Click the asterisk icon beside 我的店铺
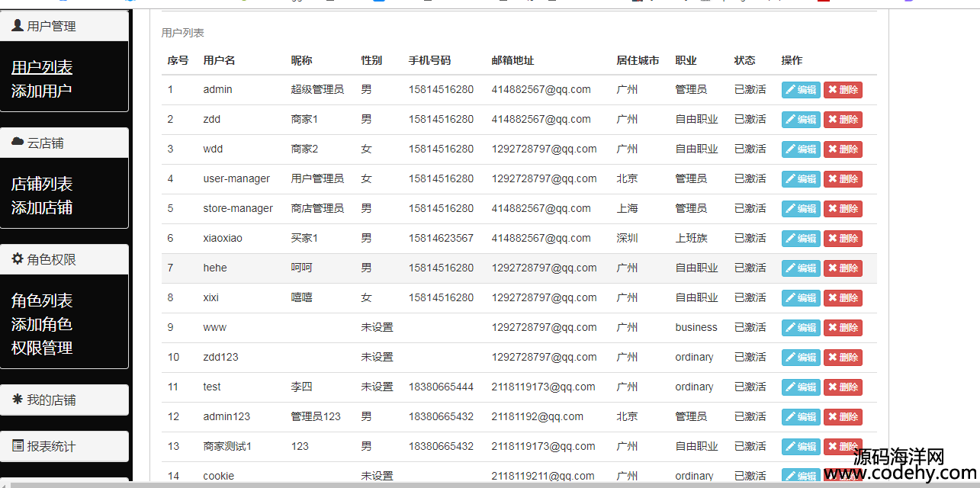The width and height of the screenshot is (980, 488). click(18, 399)
